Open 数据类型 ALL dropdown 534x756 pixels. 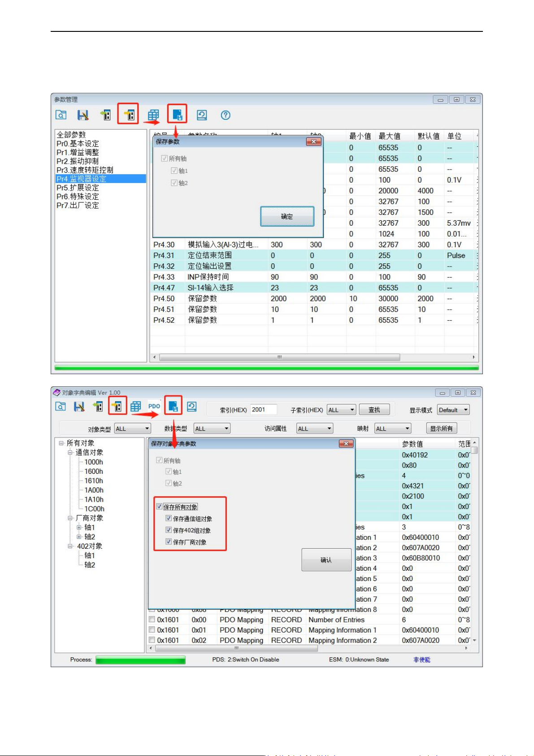pyautogui.click(x=212, y=428)
